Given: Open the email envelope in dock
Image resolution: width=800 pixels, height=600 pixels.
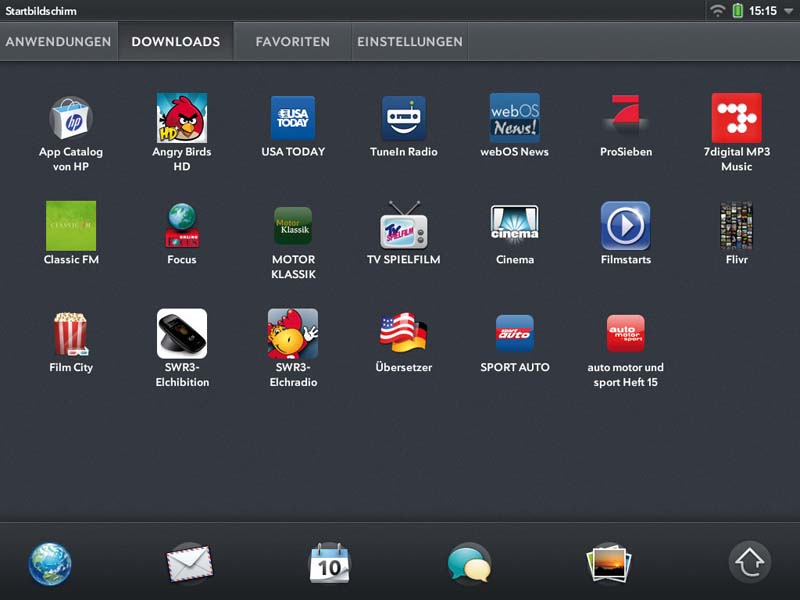Looking at the screenshot, I should point(189,563).
